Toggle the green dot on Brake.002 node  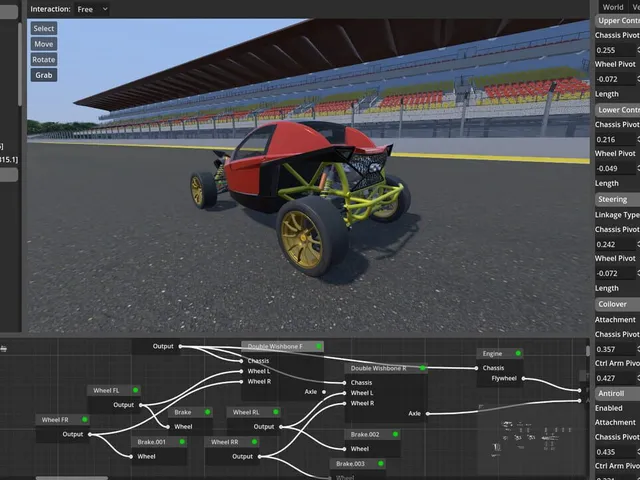tap(395, 434)
